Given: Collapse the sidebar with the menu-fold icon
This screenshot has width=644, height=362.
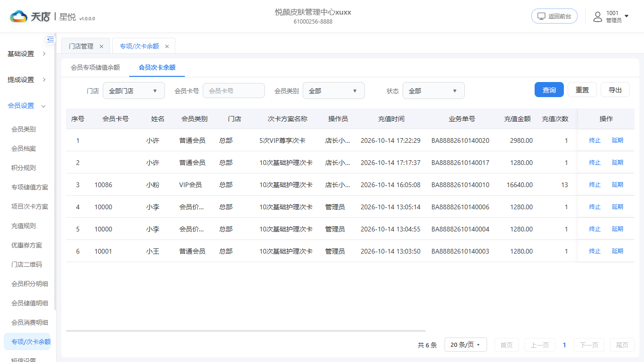Looking at the screenshot, I should pos(50,40).
